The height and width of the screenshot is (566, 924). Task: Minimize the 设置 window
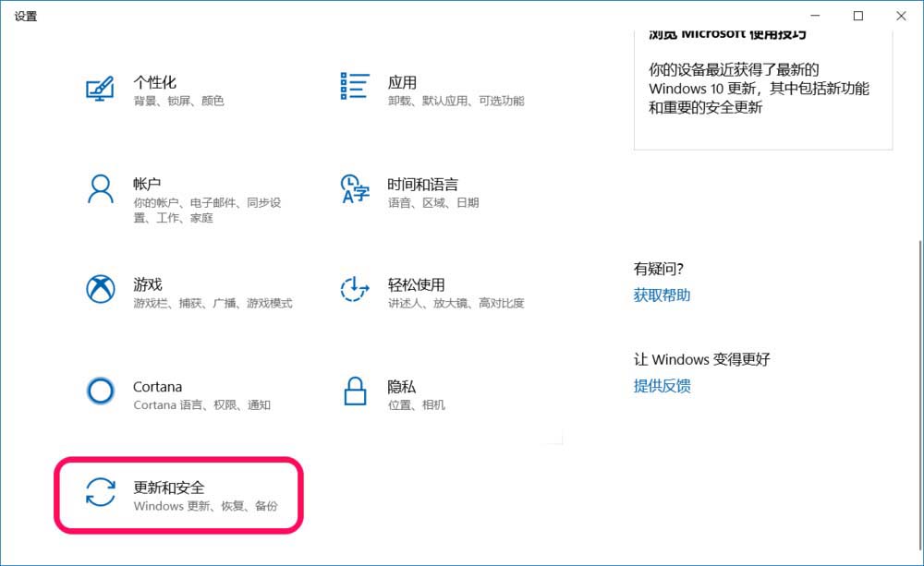(x=815, y=16)
